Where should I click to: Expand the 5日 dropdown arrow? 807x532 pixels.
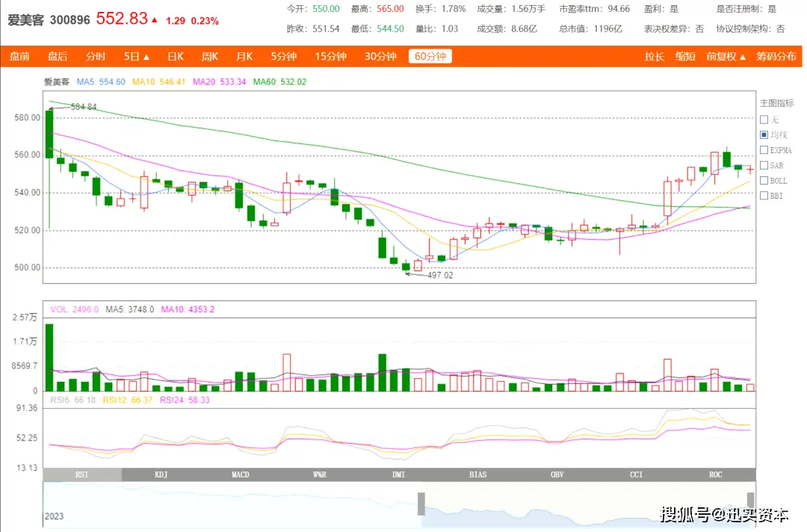pos(146,57)
